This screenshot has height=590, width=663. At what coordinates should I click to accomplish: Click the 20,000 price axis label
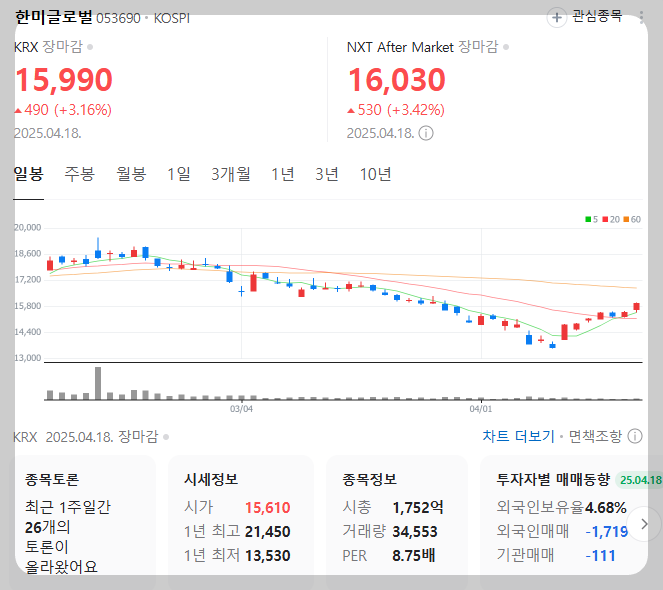(x=27, y=228)
